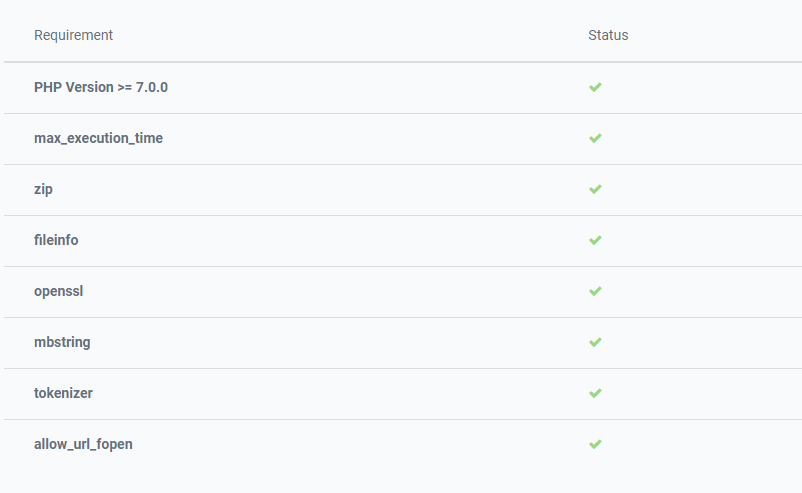The height and width of the screenshot is (493, 802).
Task: Click the zip status checkmark
Action: coord(595,190)
